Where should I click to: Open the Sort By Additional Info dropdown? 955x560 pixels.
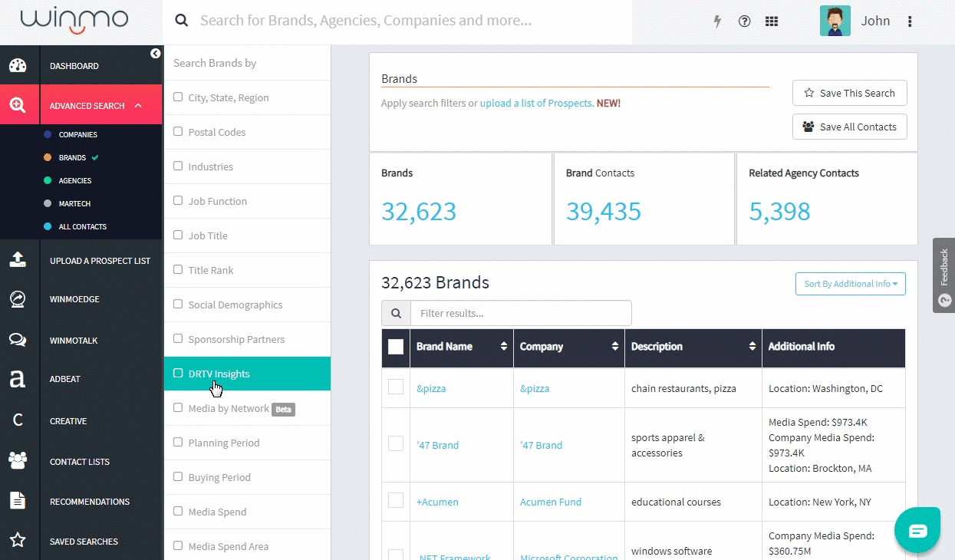851,284
